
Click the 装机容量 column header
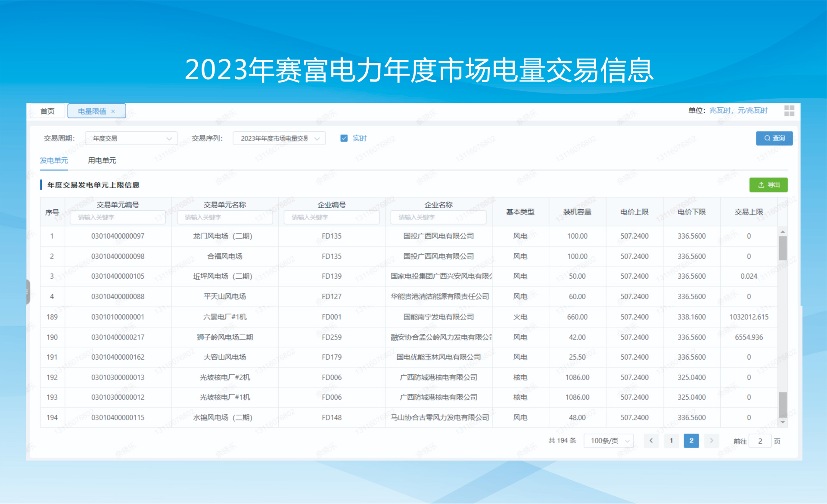[577, 212]
